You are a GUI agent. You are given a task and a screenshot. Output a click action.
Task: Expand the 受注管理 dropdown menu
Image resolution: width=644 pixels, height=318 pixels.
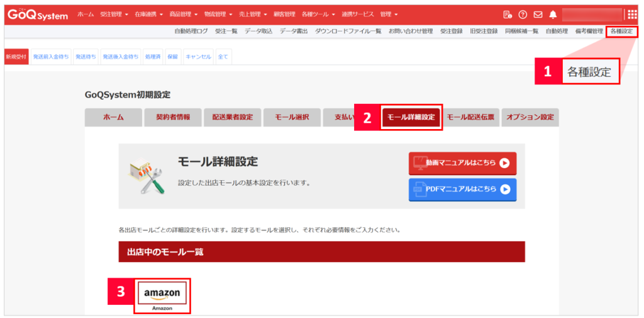click(114, 14)
